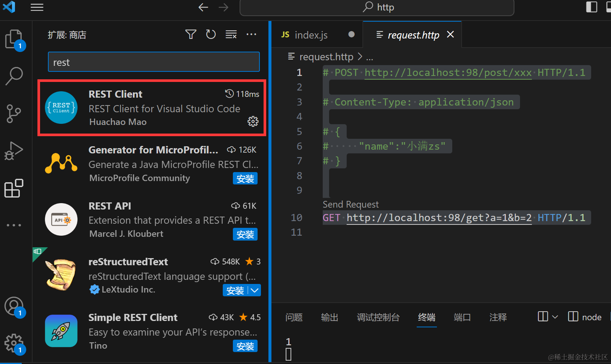Viewport: 611px width, 364px height.
Task: Open the Run and Debug view
Action: coord(14,151)
